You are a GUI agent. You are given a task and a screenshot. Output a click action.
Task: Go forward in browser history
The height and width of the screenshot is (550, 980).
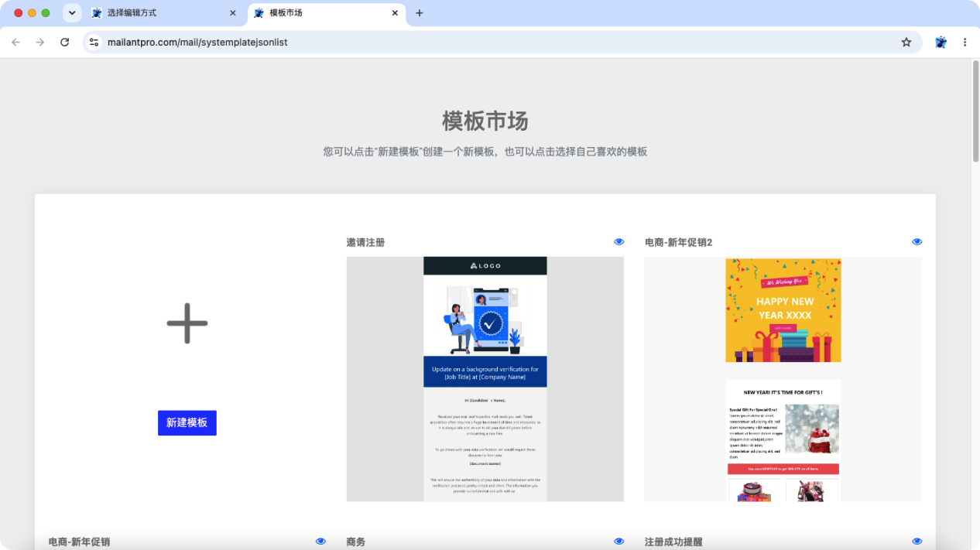point(40,43)
